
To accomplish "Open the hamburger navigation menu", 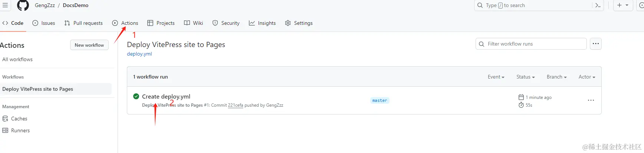I will point(5,5).
